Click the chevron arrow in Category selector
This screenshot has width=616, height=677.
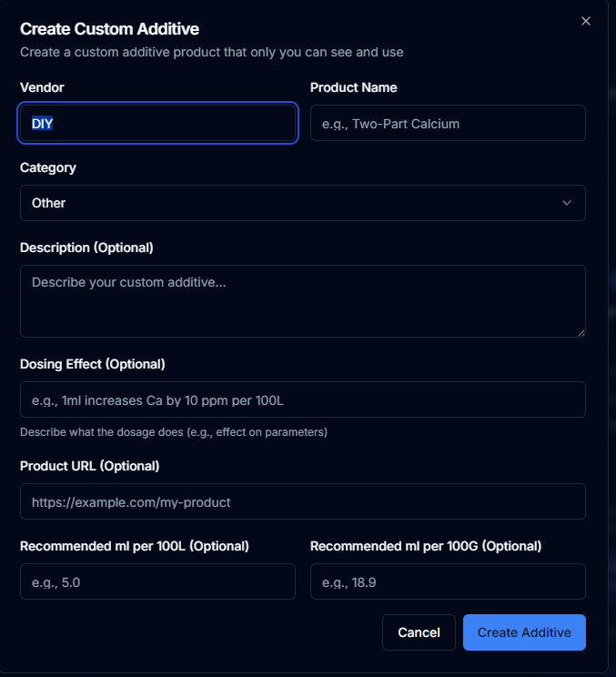pos(567,203)
